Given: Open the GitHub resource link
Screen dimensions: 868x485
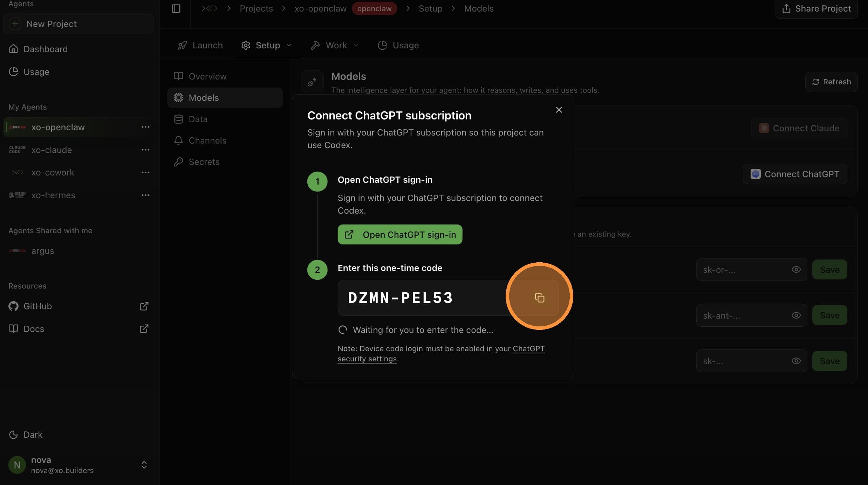Looking at the screenshot, I should click(79, 306).
